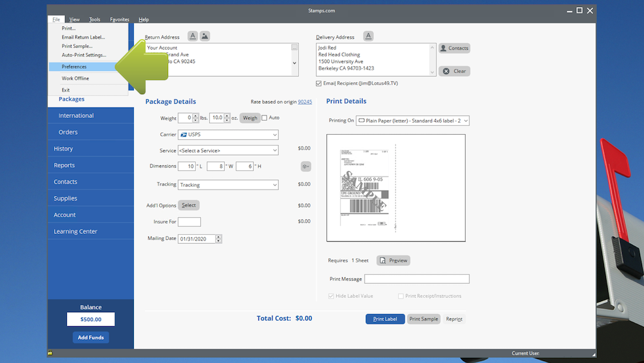Click the Return Address image/logo icon
Viewport: 644px width, 363px height.
tap(205, 36)
